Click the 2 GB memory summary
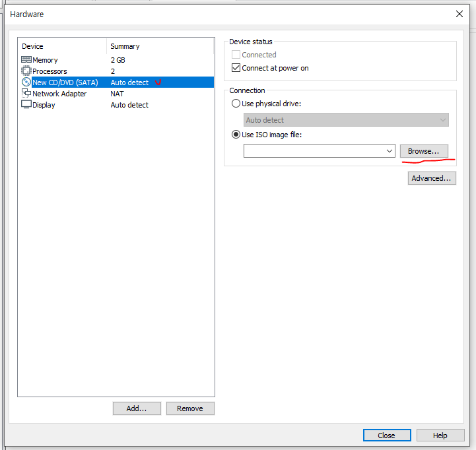Screen dimensions: 476x450 point(118,60)
